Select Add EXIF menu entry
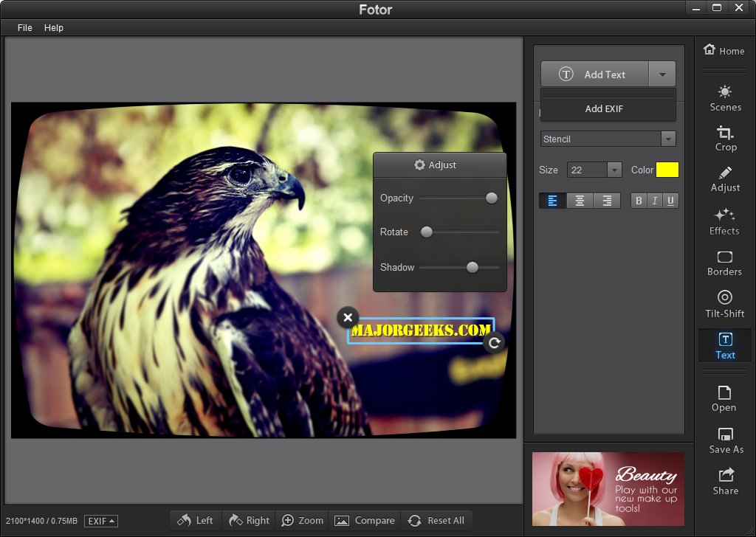 point(604,108)
